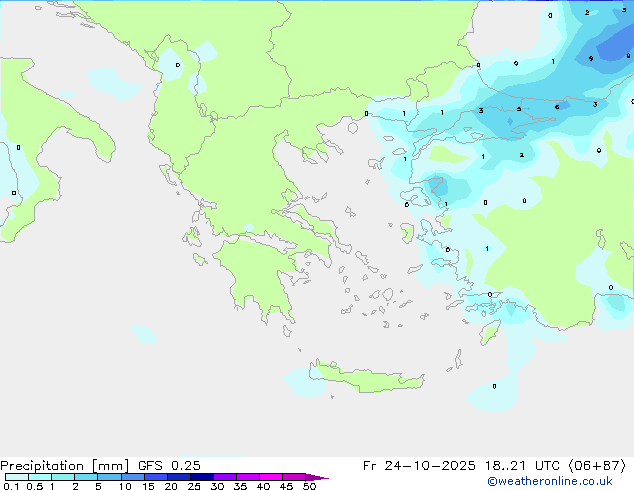
Task: Click the legend swatch between 0.5 and 1
Action: (40, 477)
